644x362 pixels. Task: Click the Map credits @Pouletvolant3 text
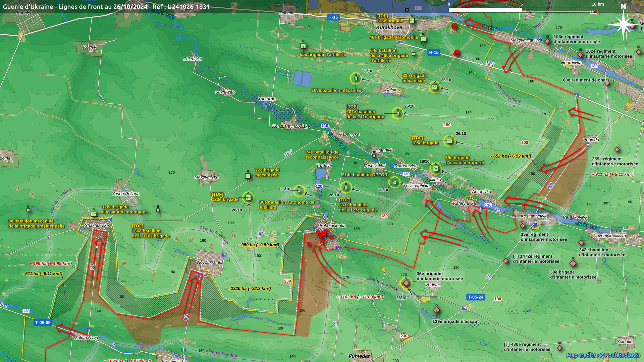click(x=603, y=355)
